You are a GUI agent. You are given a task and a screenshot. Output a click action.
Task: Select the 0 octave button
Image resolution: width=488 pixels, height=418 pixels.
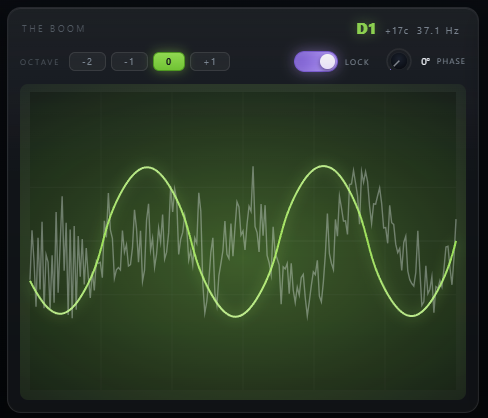(x=169, y=62)
